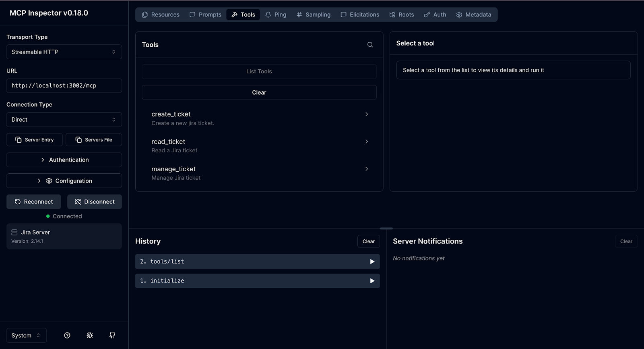Viewport: 644px width, 349px height.
Task: Click the Reconnect button
Action: (x=34, y=202)
